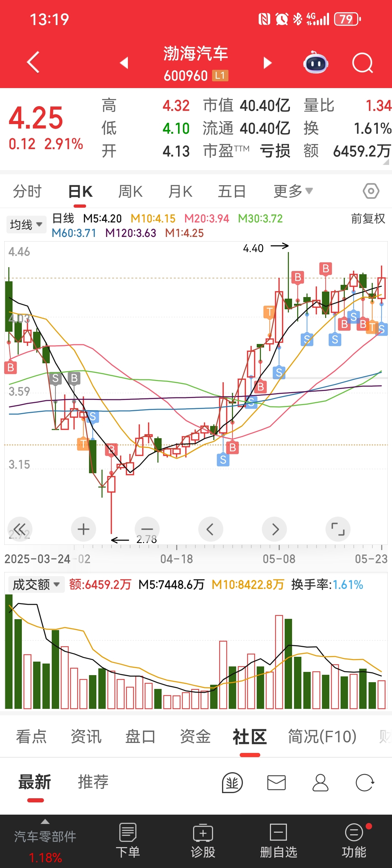Open the 均线 indicator dropdown
Screen dimensions: 392x868
click(x=26, y=224)
